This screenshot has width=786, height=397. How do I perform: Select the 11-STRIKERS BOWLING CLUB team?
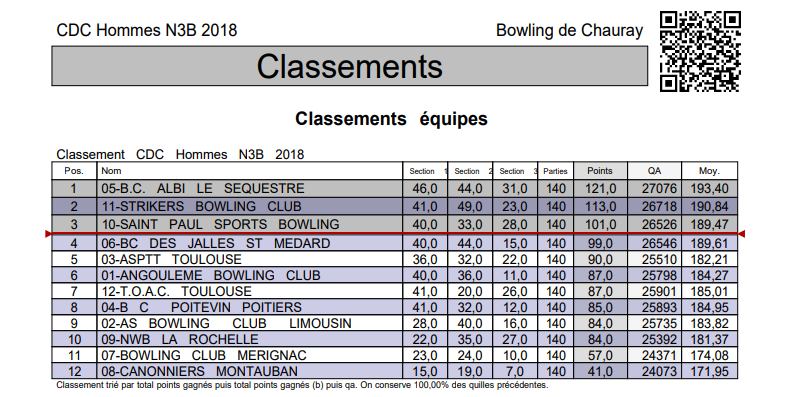coord(202,207)
